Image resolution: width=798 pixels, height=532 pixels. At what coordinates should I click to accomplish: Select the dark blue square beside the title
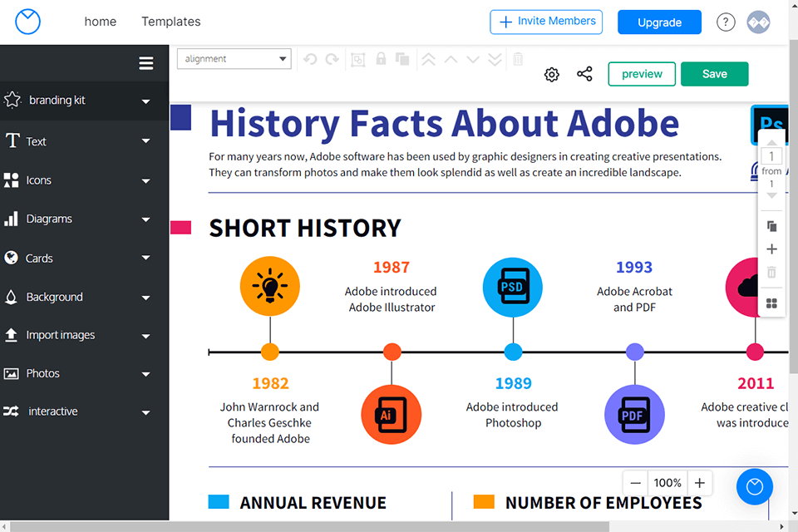[180, 117]
